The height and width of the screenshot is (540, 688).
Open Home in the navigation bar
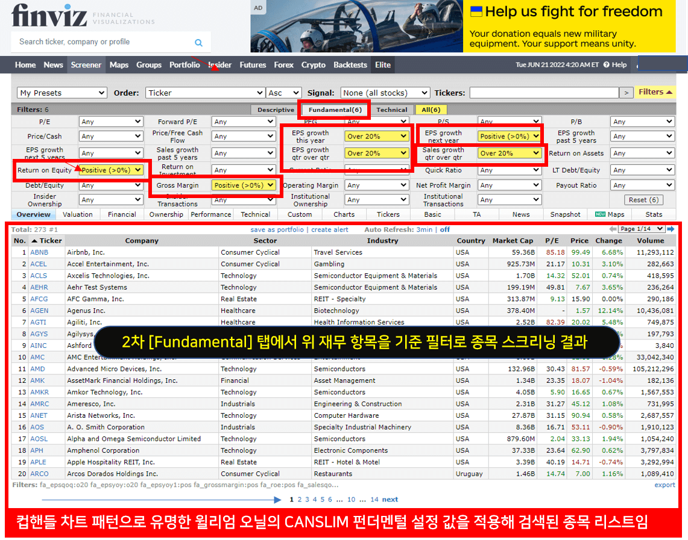click(25, 65)
